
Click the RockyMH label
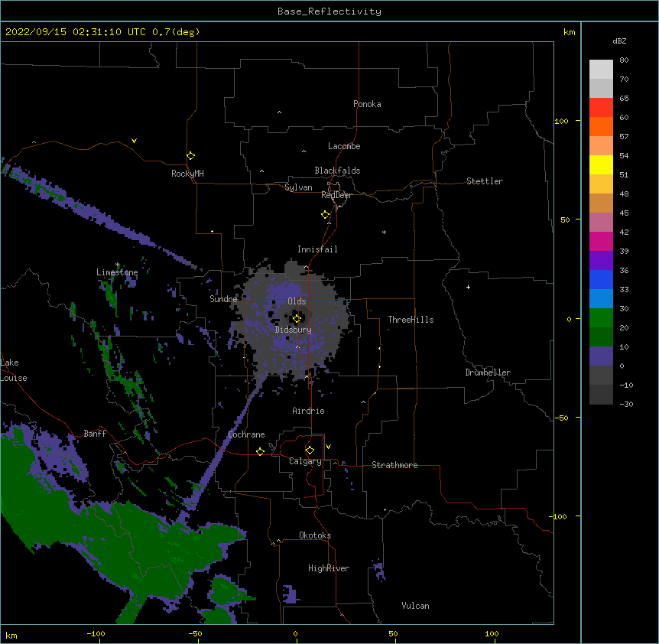click(187, 174)
